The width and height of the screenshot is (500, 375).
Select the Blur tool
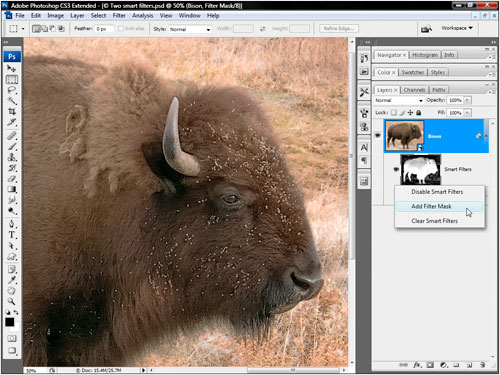12,200
